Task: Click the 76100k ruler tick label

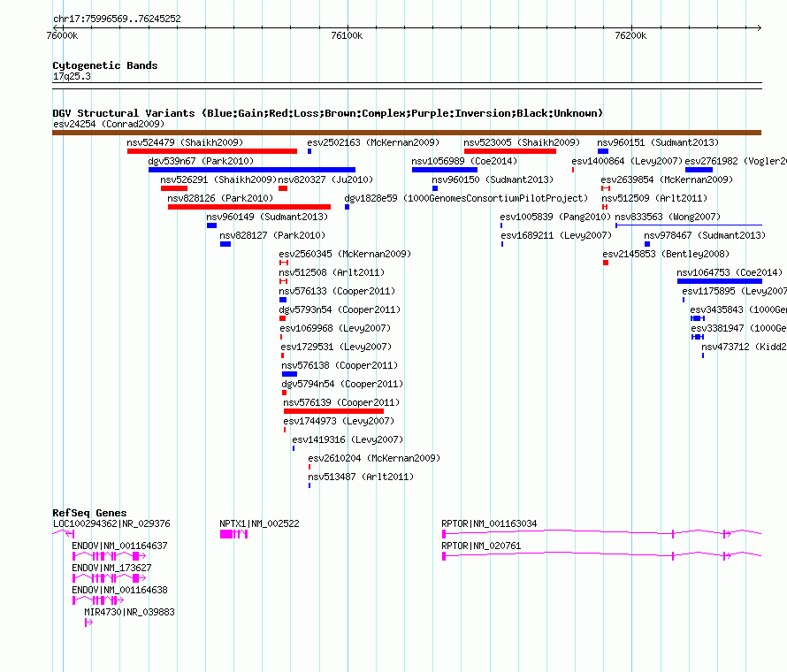Action: (x=347, y=35)
